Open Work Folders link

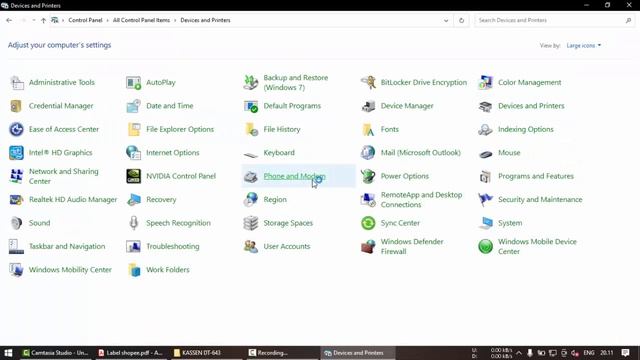pyautogui.click(x=167, y=269)
